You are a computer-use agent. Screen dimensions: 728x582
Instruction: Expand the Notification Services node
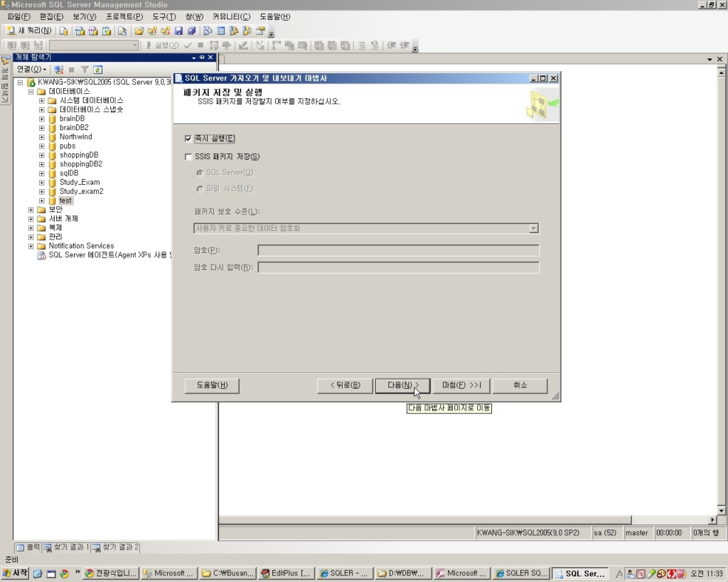[x=31, y=246]
